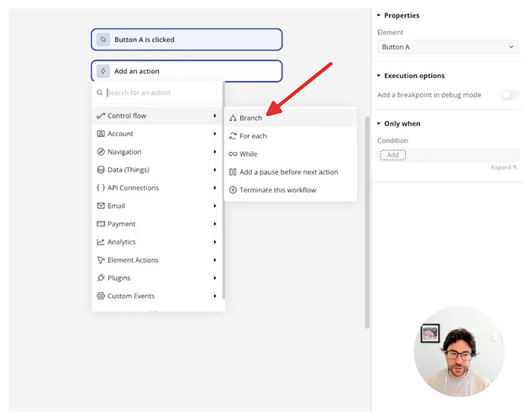This screenshot has height=420, width=531.
Task: Collapse the Properties section
Action: pyautogui.click(x=379, y=15)
